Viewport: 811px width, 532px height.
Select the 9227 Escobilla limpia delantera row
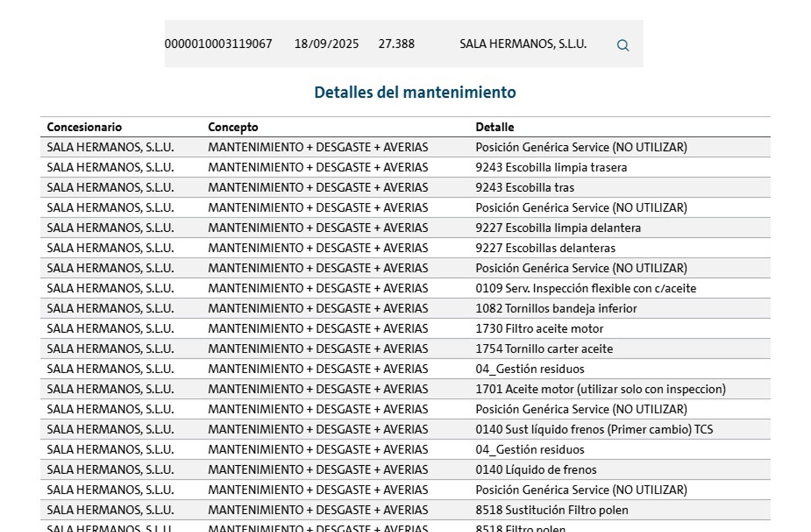point(405,228)
